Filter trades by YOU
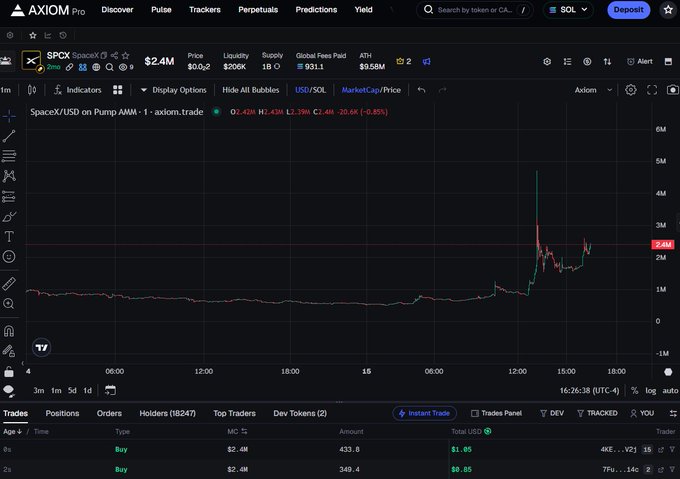The height and width of the screenshot is (479, 680). point(642,413)
